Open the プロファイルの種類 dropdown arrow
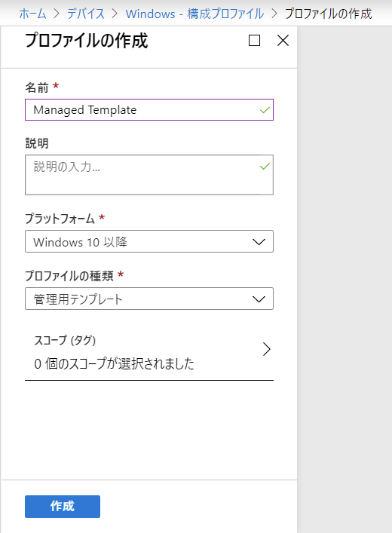The width and height of the screenshot is (392, 533). click(259, 299)
